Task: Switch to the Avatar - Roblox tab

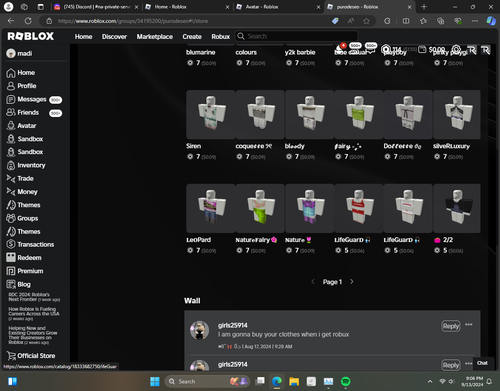Action: [278, 7]
